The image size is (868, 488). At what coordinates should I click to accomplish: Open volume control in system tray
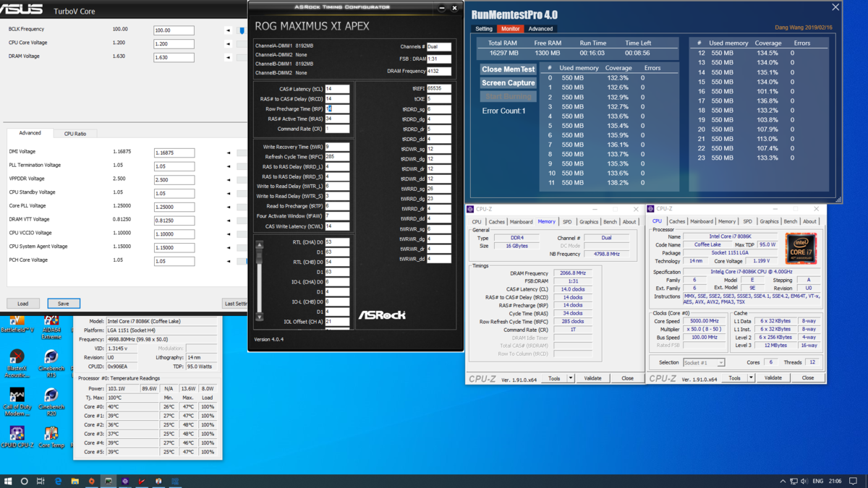[804, 481]
